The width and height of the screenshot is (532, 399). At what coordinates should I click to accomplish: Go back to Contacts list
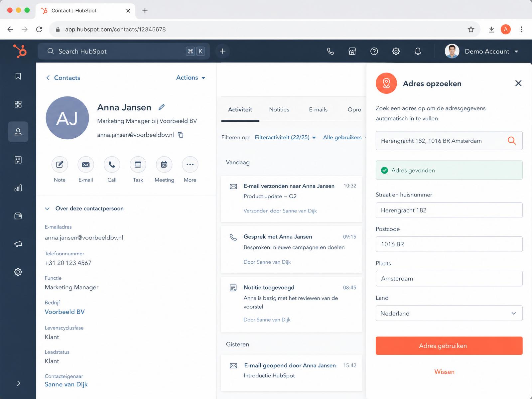click(x=63, y=78)
